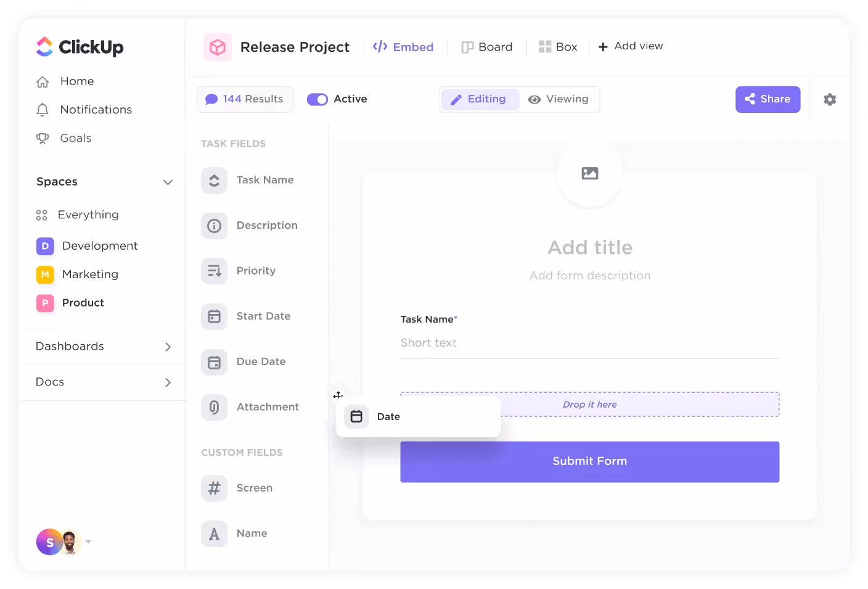Image resolution: width=868 pixels, height=589 pixels.
Task: Select the Attachment field label
Action: pyautogui.click(x=268, y=407)
